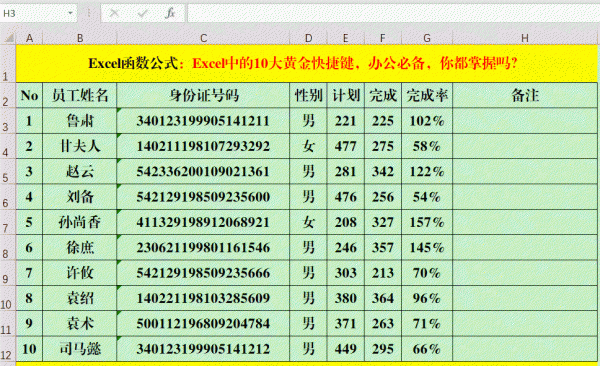The width and height of the screenshot is (600, 366).
Task: Select row 12 header
Action: coord(8,349)
